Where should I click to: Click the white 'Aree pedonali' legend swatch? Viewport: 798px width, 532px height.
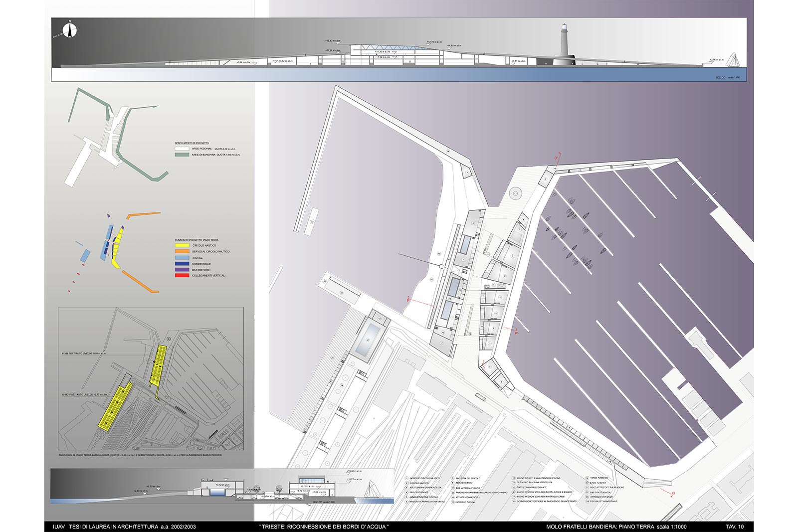tap(183, 149)
